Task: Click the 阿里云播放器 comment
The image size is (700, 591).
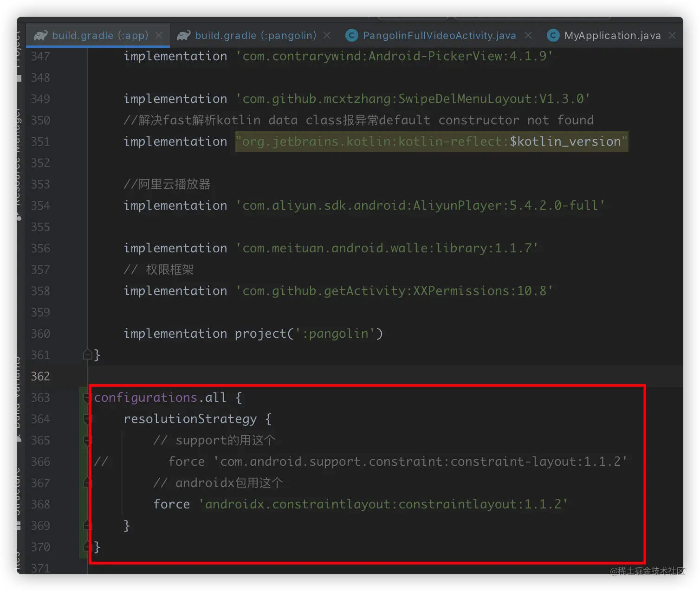Action: tap(167, 184)
